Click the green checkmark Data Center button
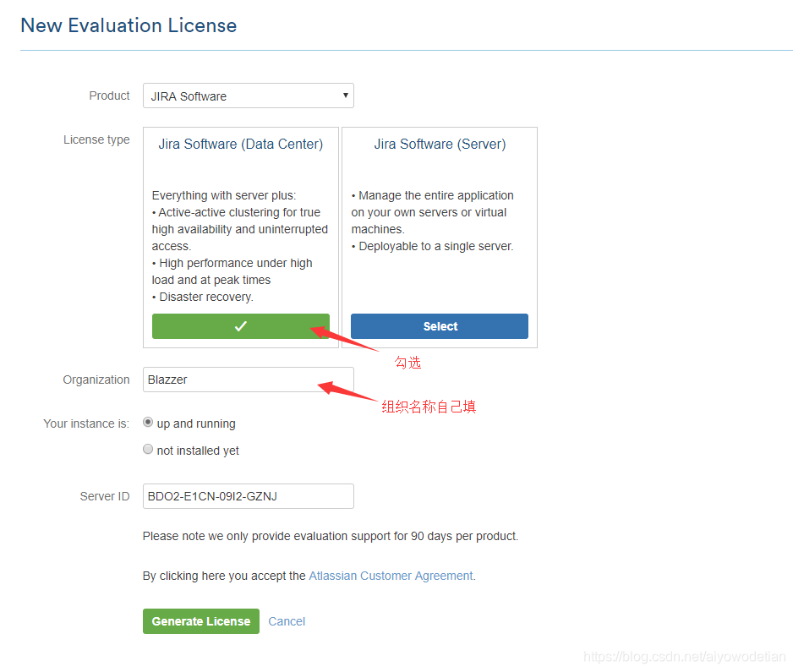 click(x=241, y=326)
